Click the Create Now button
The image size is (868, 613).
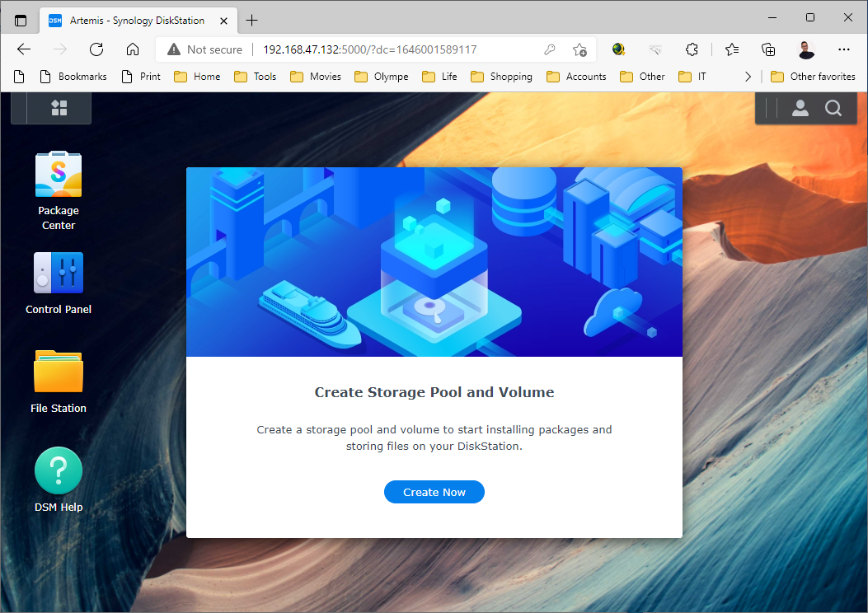(x=434, y=492)
